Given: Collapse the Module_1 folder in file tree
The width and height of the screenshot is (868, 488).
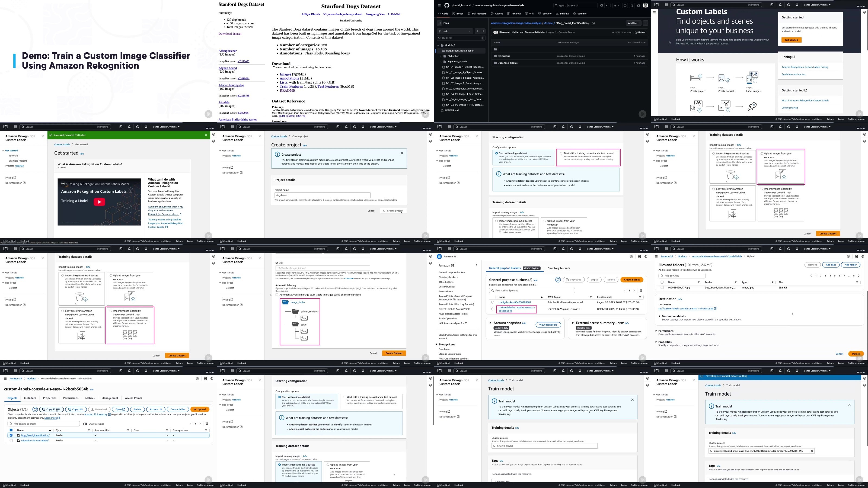Looking at the screenshot, I should pyautogui.click(x=438, y=45).
